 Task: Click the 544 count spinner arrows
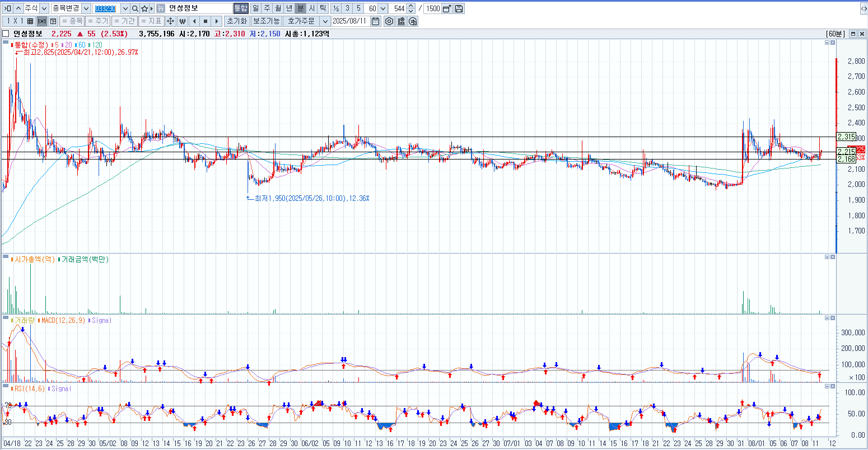pyautogui.click(x=410, y=8)
